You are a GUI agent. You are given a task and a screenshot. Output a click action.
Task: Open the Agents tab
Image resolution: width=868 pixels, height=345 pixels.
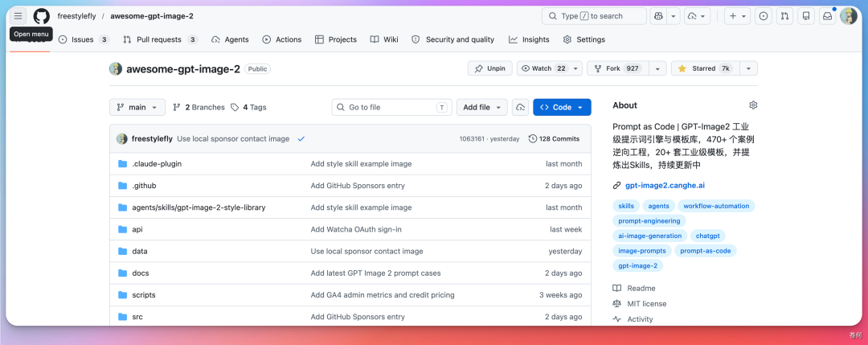pos(231,39)
